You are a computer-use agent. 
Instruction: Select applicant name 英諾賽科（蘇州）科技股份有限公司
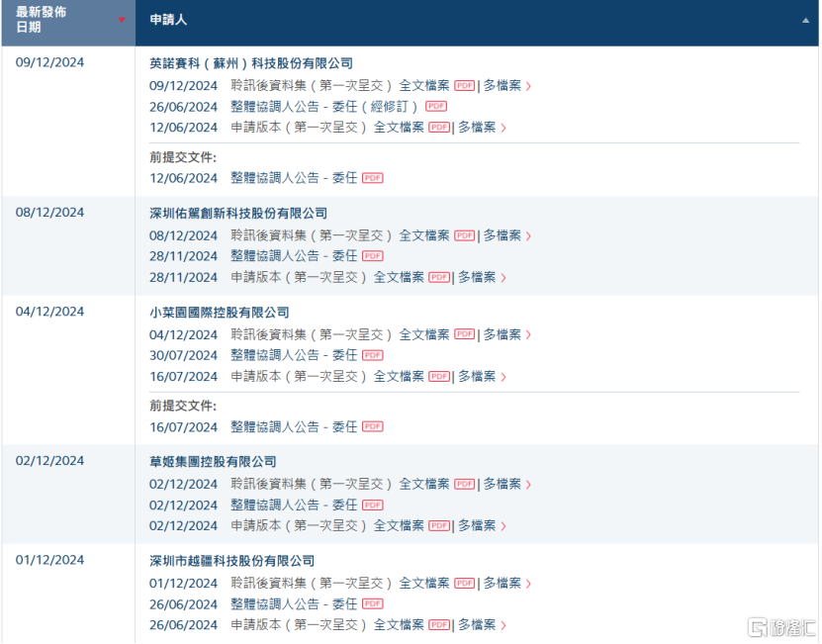251,63
